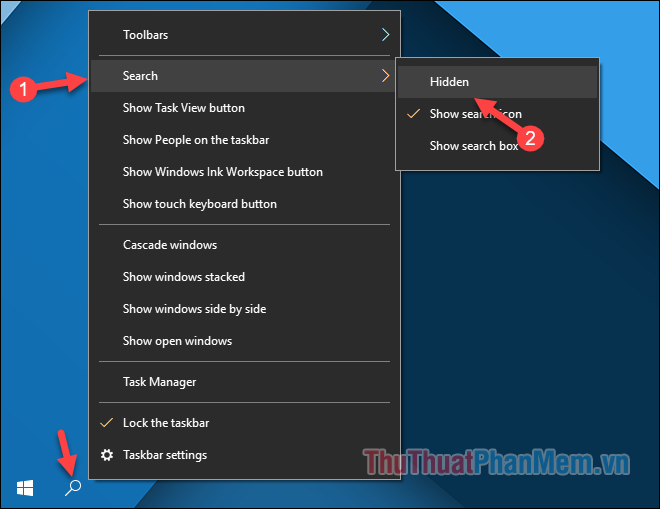Open Taskbar settings
660x509 pixels.
click(x=245, y=455)
